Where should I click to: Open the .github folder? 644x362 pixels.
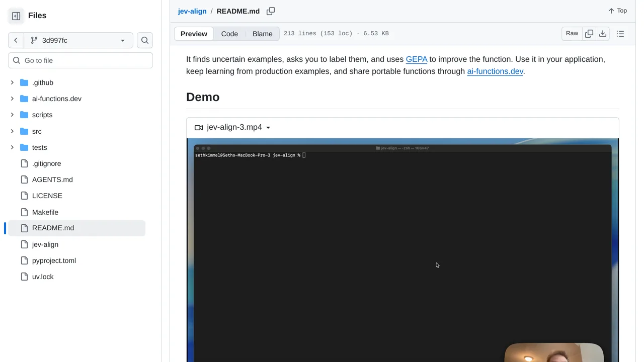coord(43,82)
